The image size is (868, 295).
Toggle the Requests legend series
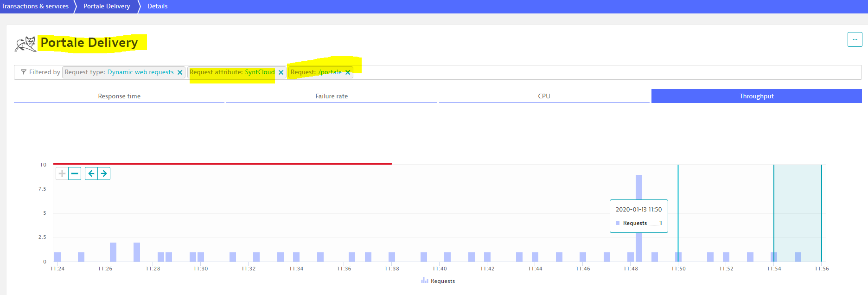[x=438, y=281]
